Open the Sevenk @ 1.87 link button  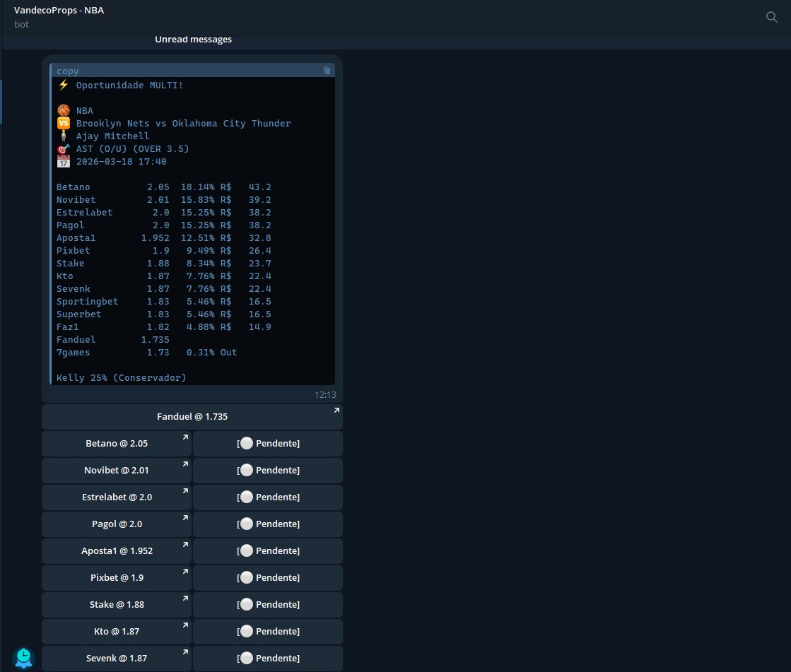(x=117, y=658)
